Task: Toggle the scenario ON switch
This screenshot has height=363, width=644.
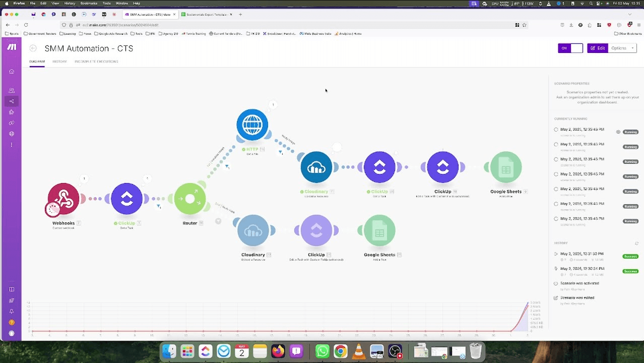Action: 570,48
